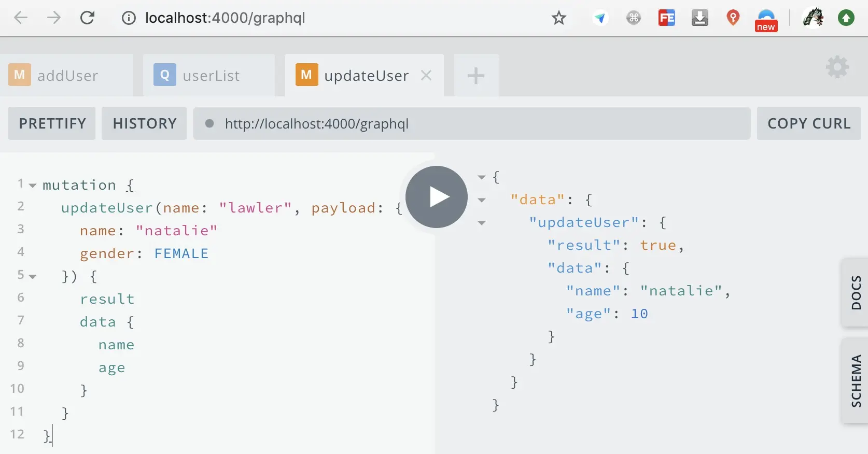The image size is (868, 454).
Task: Select the updateUser tab
Action: 365,75
